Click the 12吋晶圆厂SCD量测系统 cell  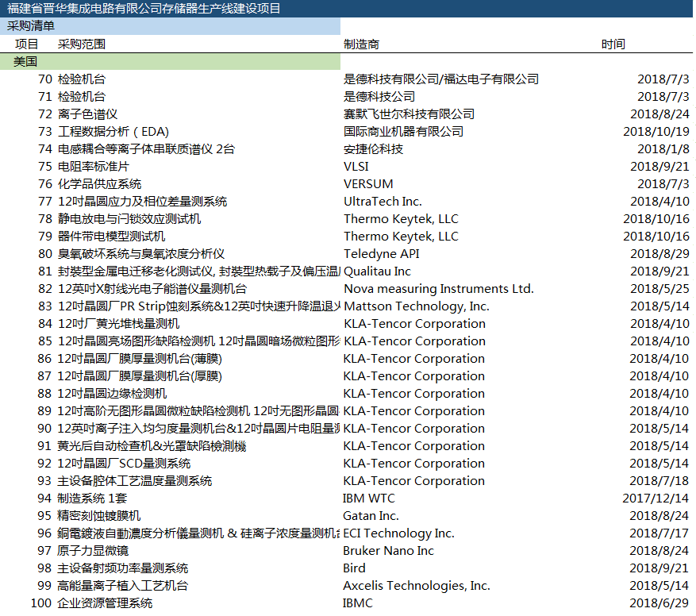(x=124, y=464)
